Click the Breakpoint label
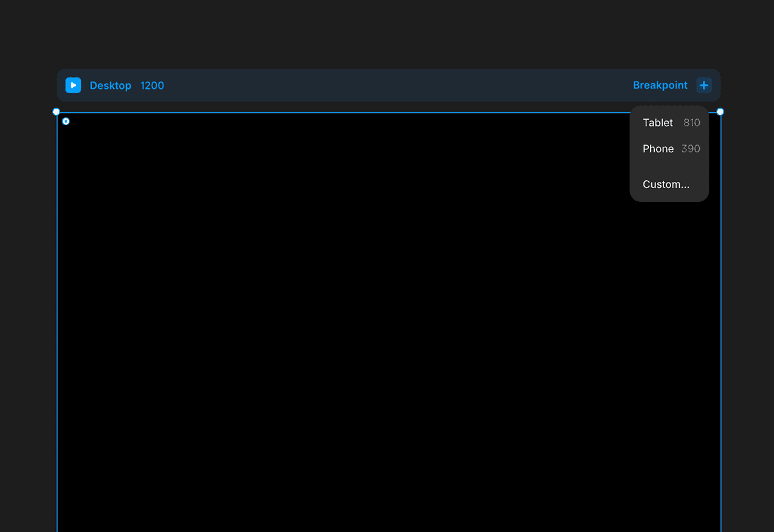 pyautogui.click(x=660, y=85)
